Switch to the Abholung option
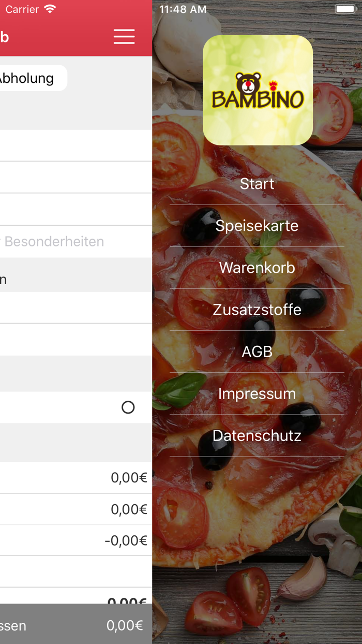Viewport: 362px width, 644px height. (x=28, y=78)
